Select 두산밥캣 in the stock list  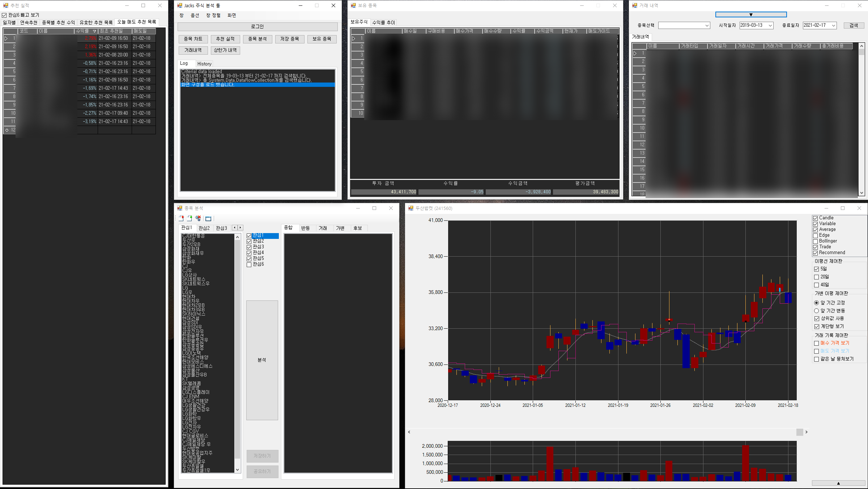click(x=191, y=448)
